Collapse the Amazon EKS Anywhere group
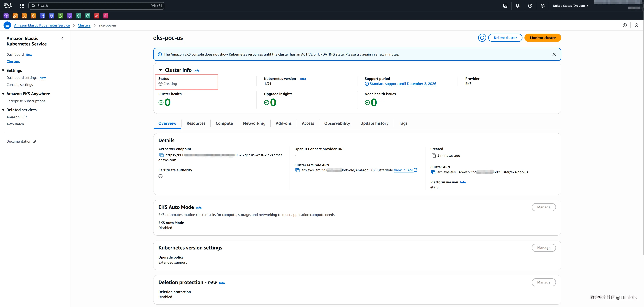Image resolution: width=644 pixels, height=307 pixels. pyautogui.click(x=3, y=94)
